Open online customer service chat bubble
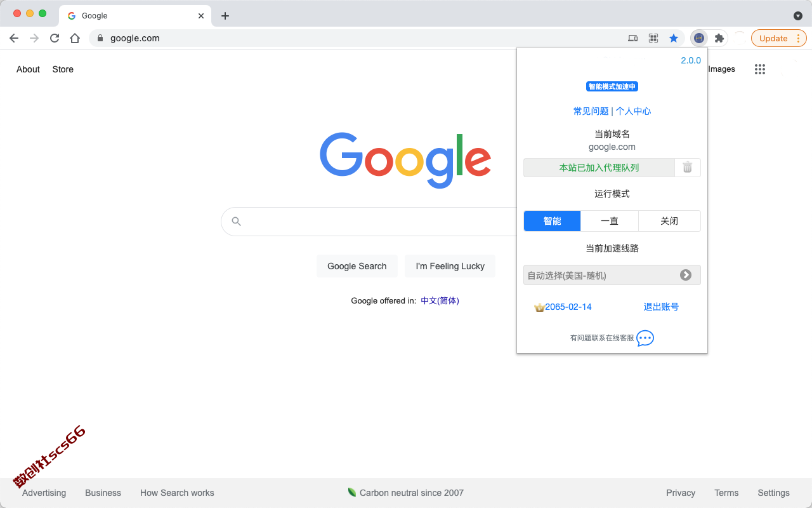812x508 pixels. (x=645, y=338)
